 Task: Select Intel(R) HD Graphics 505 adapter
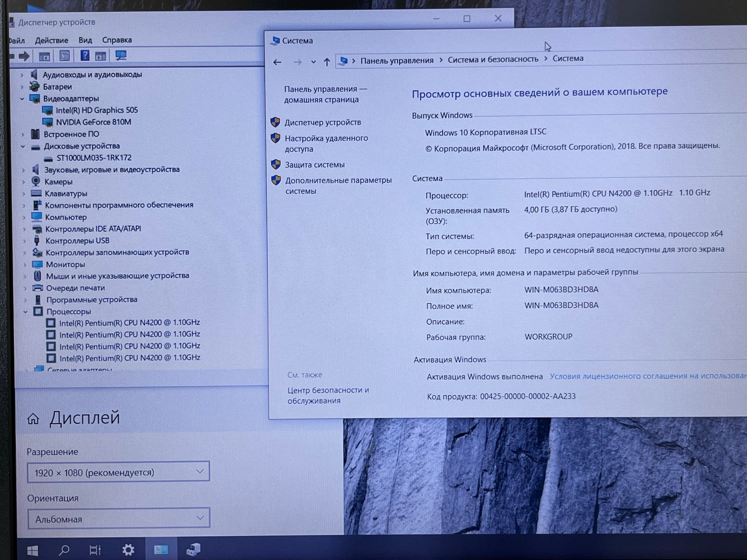pyautogui.click(x=97, y=110)
